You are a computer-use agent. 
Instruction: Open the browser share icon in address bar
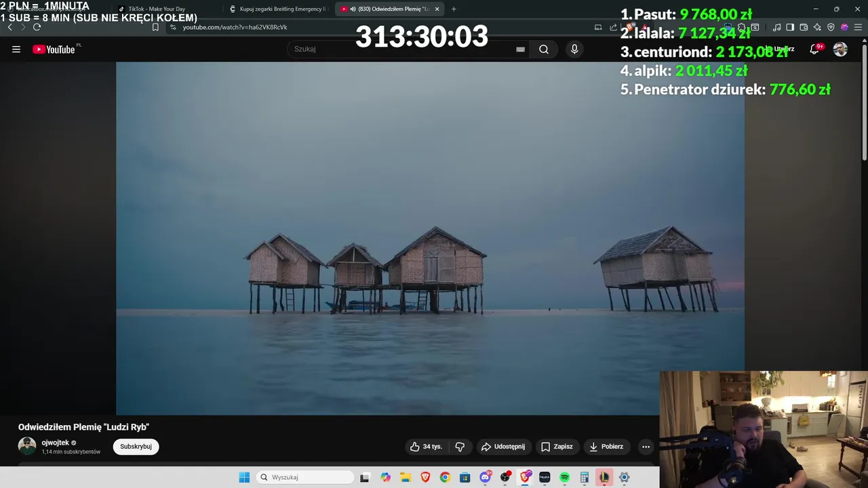(613, 27)
